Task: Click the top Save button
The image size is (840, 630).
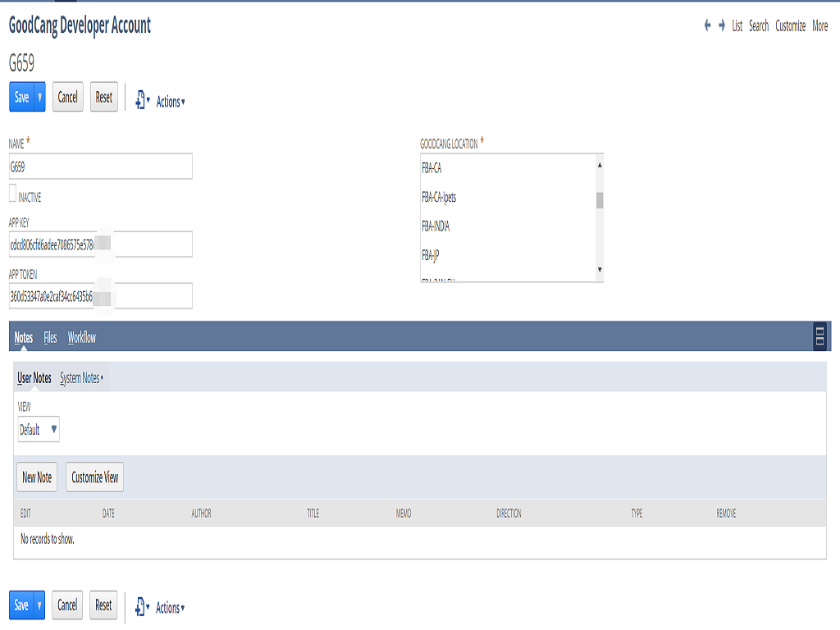Action: pyautogui.click(x=21, y=97)
